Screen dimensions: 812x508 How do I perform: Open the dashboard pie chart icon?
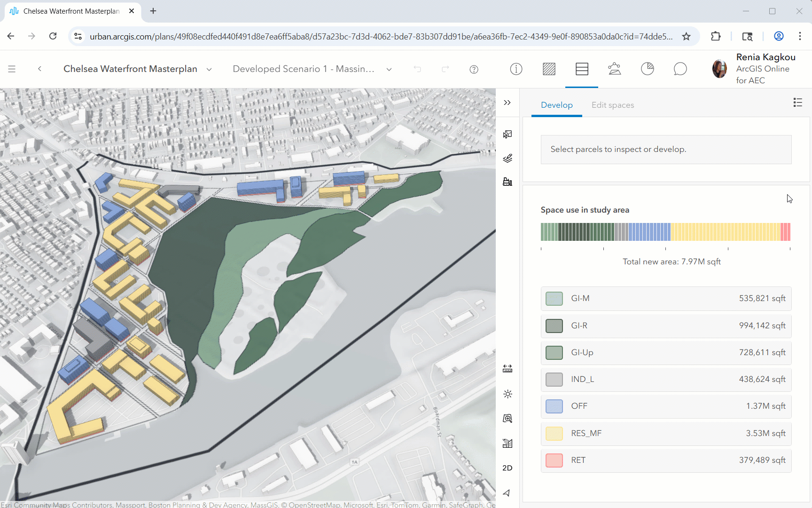tap(647, 69)
